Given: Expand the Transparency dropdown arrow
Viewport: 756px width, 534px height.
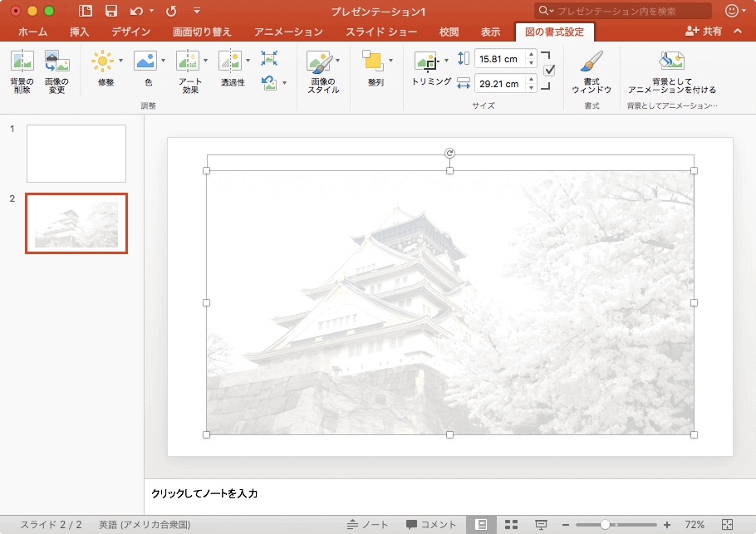Looking at the screenshot, I should point(248,61).
